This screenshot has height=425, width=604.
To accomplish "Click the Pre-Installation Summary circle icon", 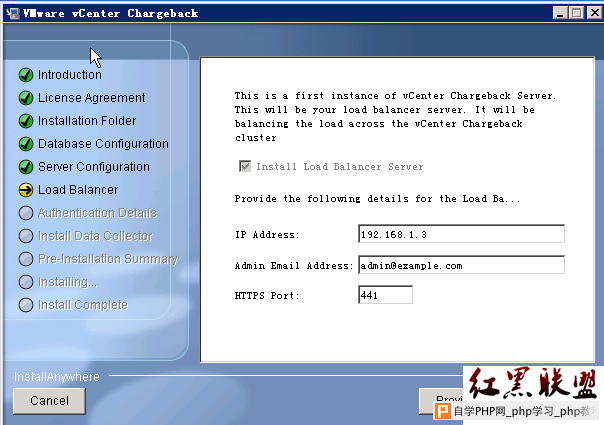I will coord(26,259).
